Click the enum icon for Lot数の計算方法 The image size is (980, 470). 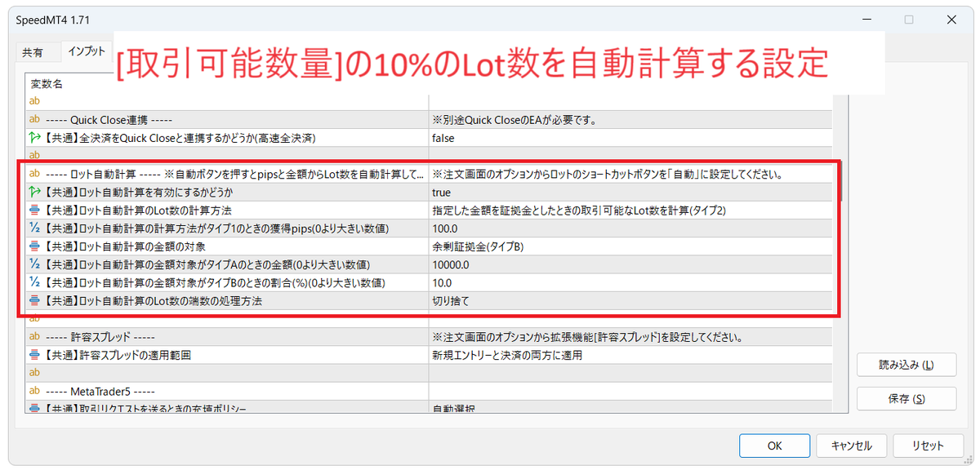pos(34,210)
